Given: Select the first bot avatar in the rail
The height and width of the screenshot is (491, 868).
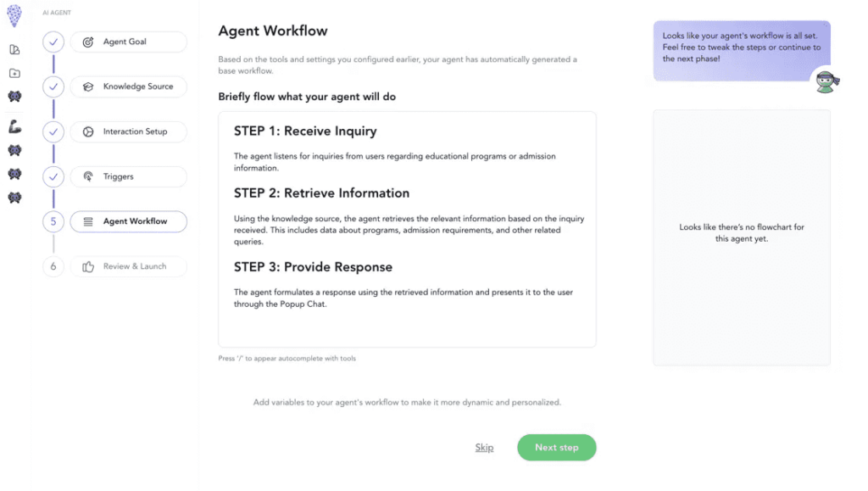Looking at the screenshot, I should click(14, 97).
